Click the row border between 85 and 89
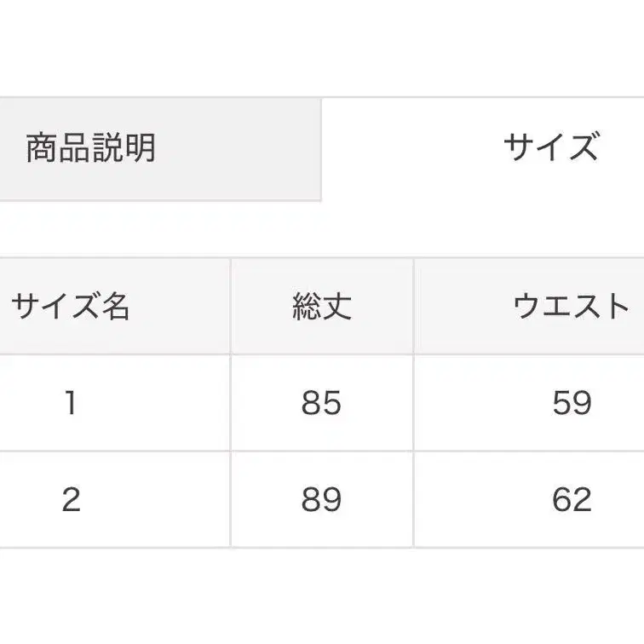 321,451
